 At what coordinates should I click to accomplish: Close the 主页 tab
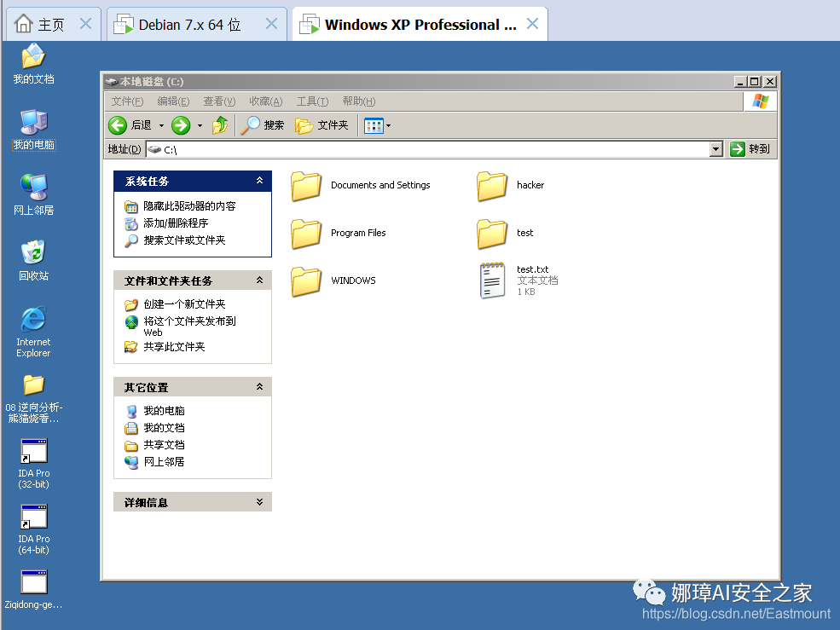86,24
